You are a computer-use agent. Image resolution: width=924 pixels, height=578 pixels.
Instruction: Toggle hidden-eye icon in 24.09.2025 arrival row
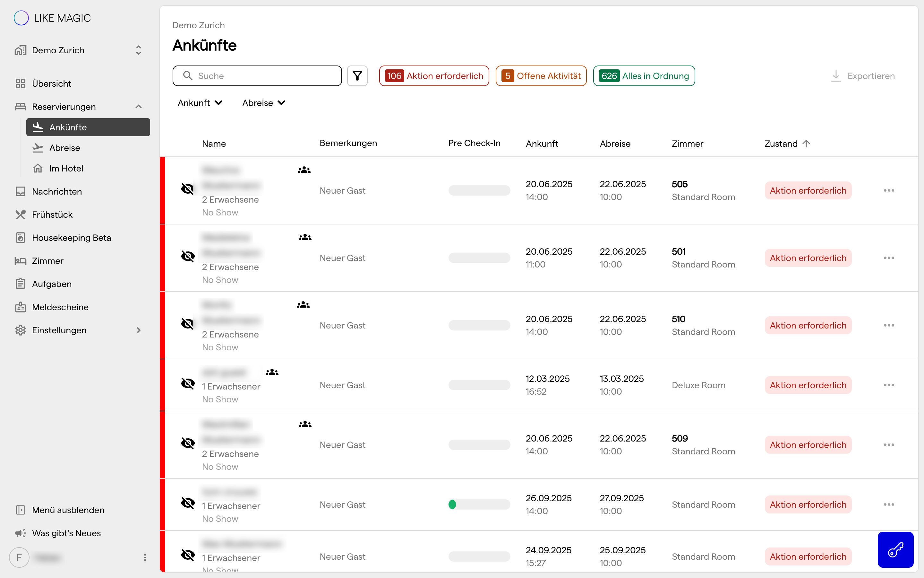pyautogui.click(x=187, y=555)
